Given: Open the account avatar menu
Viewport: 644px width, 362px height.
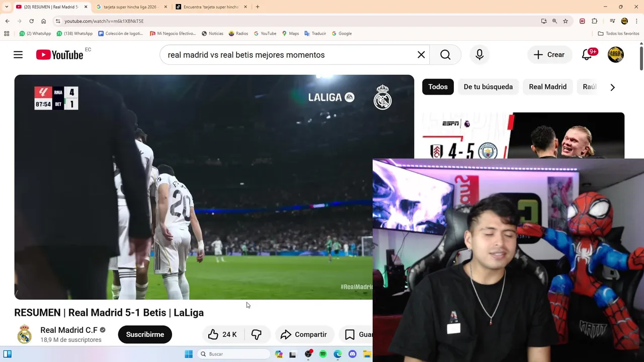Looking at the screenshot, I should tap(615, 55).
